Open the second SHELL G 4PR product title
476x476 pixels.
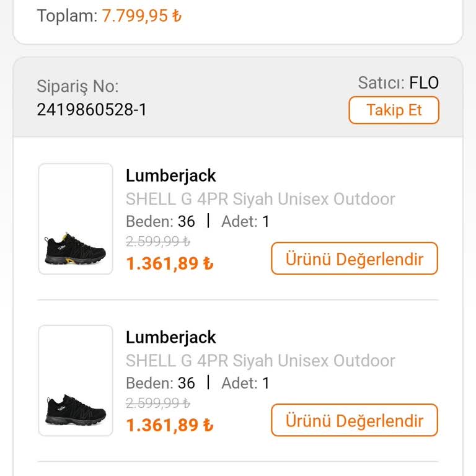click(260, 361)
